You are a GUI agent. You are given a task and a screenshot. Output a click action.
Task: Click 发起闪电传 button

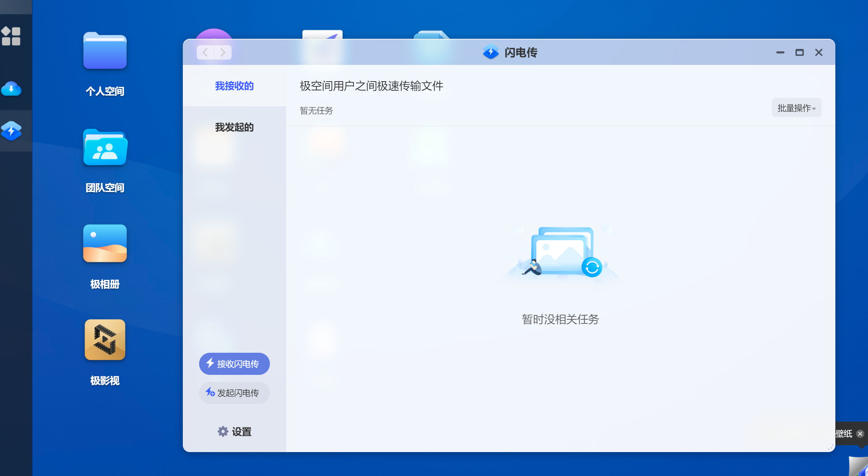[x=234, y=393]
